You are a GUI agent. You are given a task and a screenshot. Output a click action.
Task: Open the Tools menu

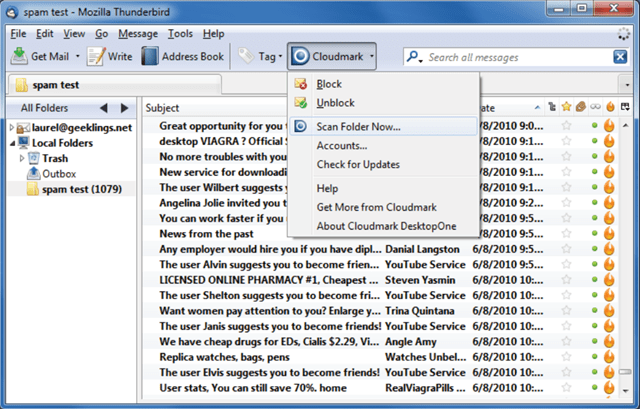point(180,34)
